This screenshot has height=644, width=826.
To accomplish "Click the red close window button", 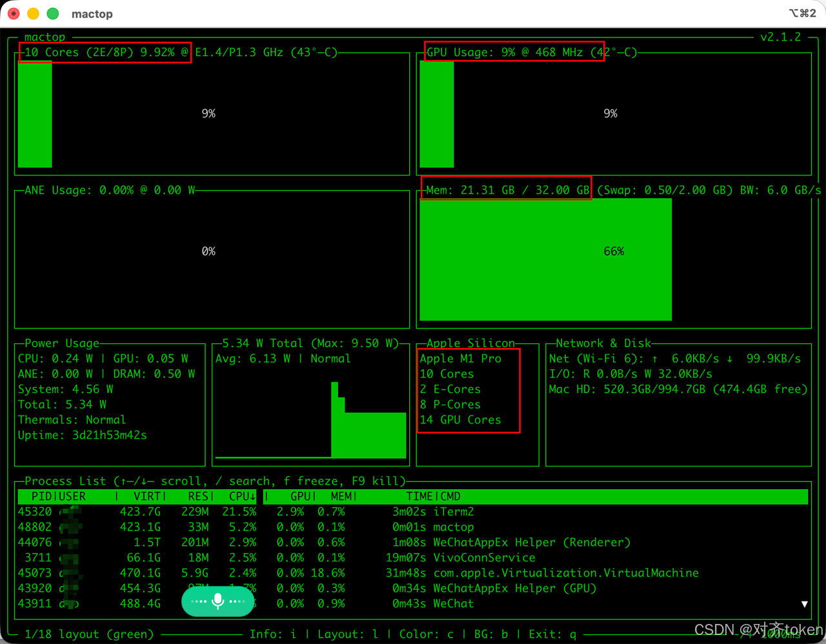I will coord(14,14).
